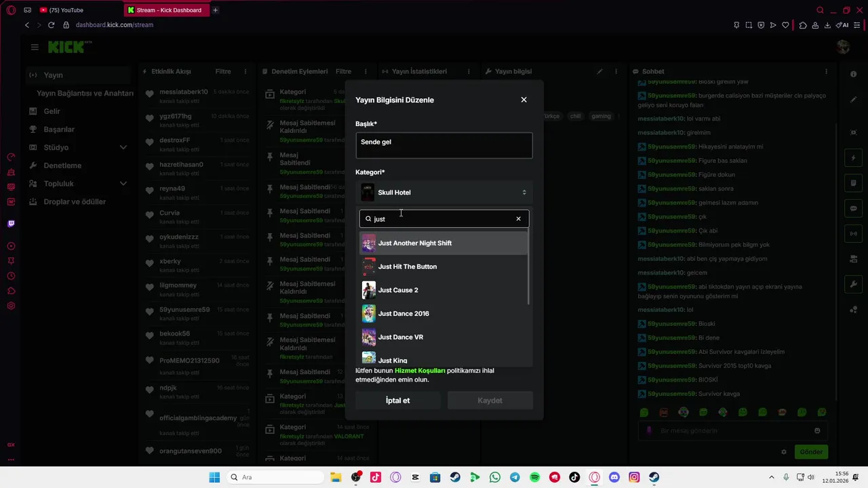Click the Gönder chat button
The image size is (868, 488).
coord(811,452)
